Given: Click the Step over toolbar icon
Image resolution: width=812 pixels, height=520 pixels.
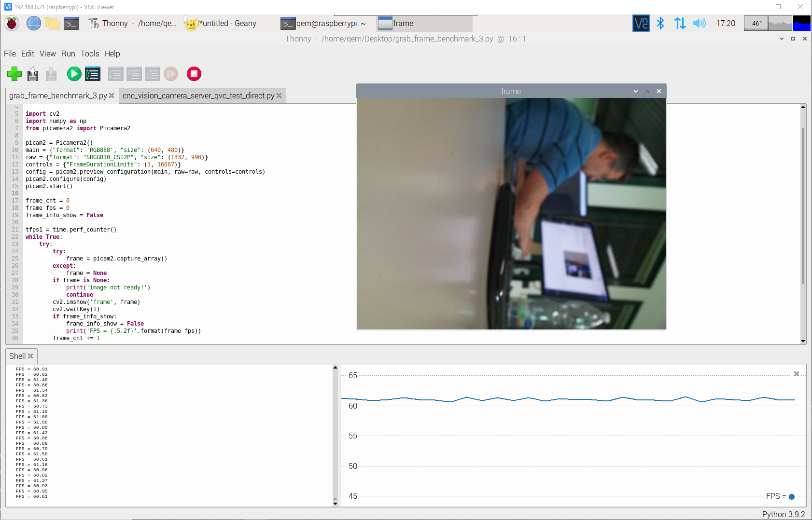Looking at the screenshot, I should coord(115,74).
